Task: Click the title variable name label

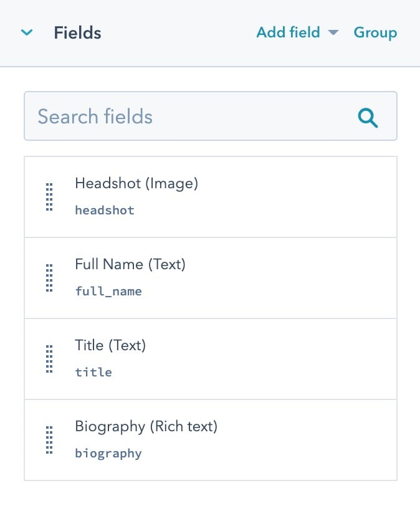Action: pyautogui.click(x=93, y=372)
